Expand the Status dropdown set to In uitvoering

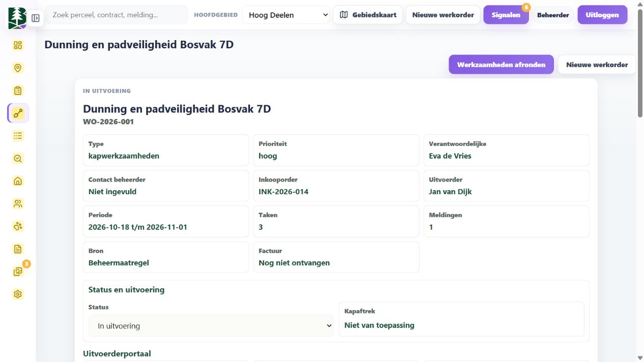(211, 326)
